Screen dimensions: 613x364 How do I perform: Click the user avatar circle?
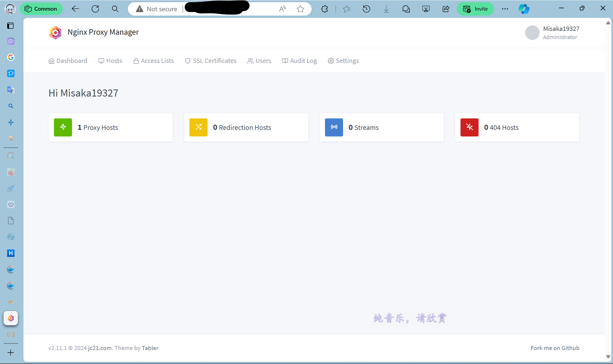point(532,33)
